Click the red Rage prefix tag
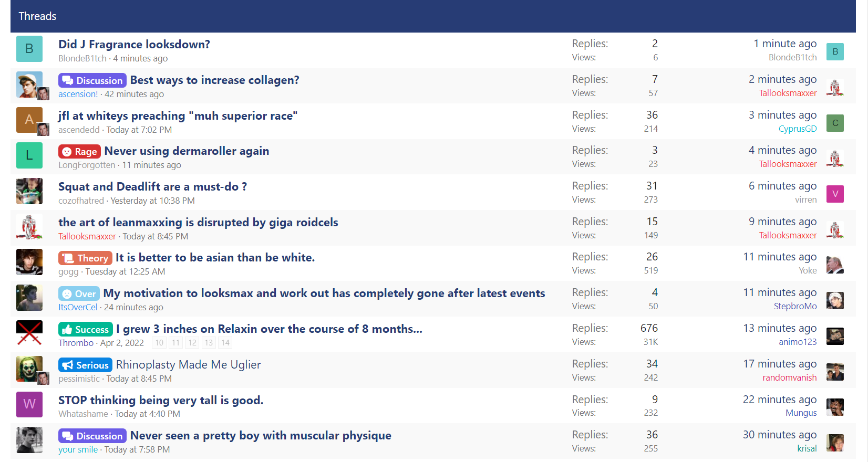The width and height of the screenshot is (868, 462). click(x=79, y=152)
